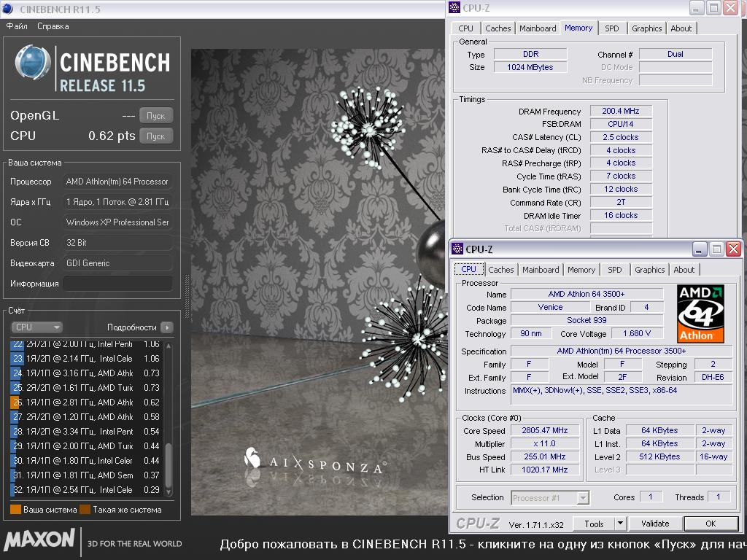The height and width of the screenshot is (560, 747).
Task: Open SPD tab in upper CPU-Z window
Action: 612,28
